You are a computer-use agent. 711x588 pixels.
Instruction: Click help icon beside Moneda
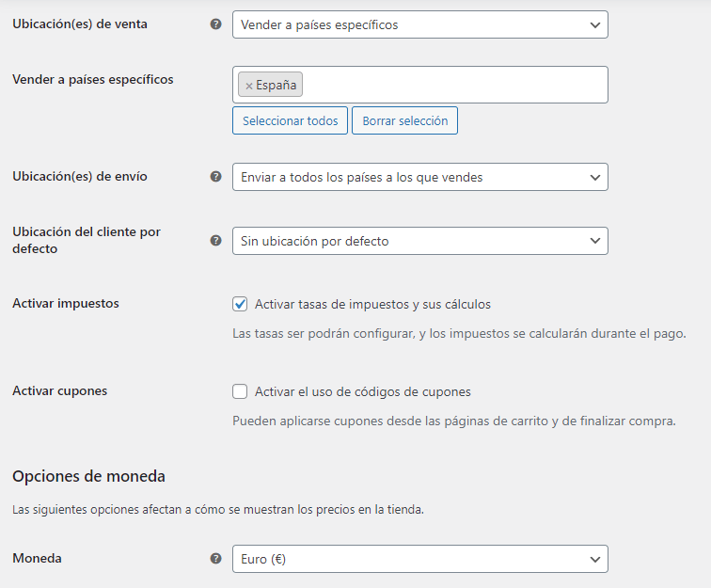click(x=216, y=559)
